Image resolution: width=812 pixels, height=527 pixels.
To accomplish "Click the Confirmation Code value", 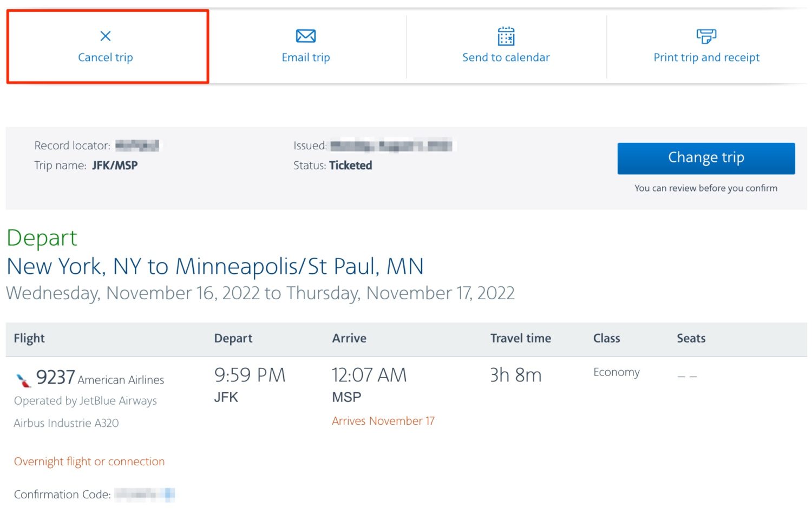I will [143, 494].
